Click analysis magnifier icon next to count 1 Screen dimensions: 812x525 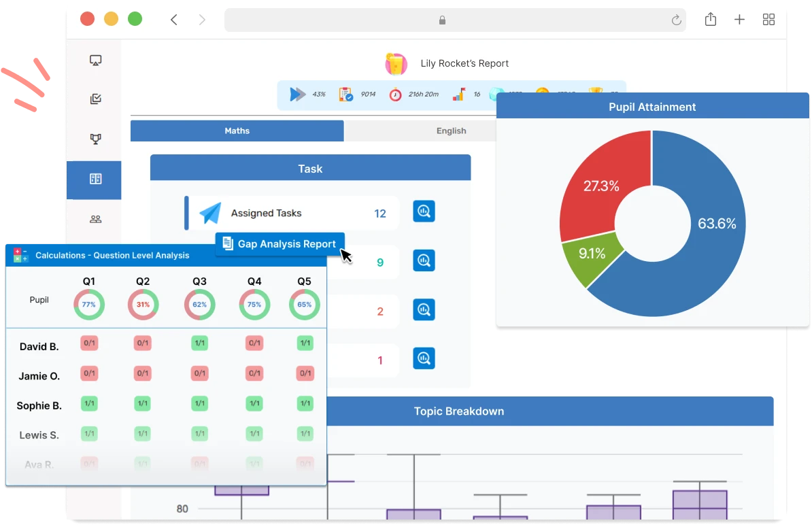coord(424,358)
